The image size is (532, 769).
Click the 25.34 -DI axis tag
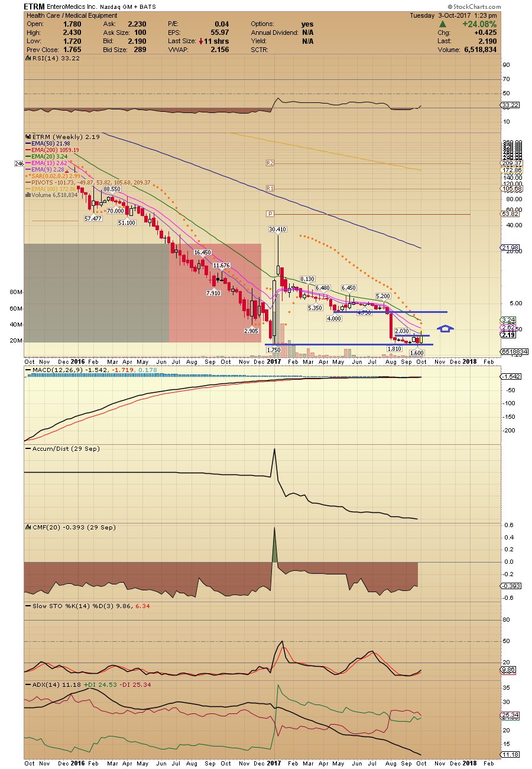[x=509, y=715]
